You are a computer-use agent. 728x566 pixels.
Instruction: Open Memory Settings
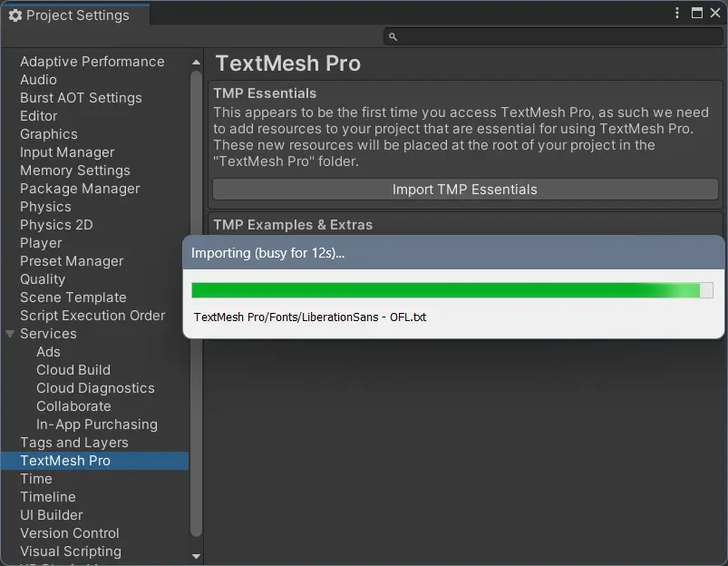click(74, 171)
